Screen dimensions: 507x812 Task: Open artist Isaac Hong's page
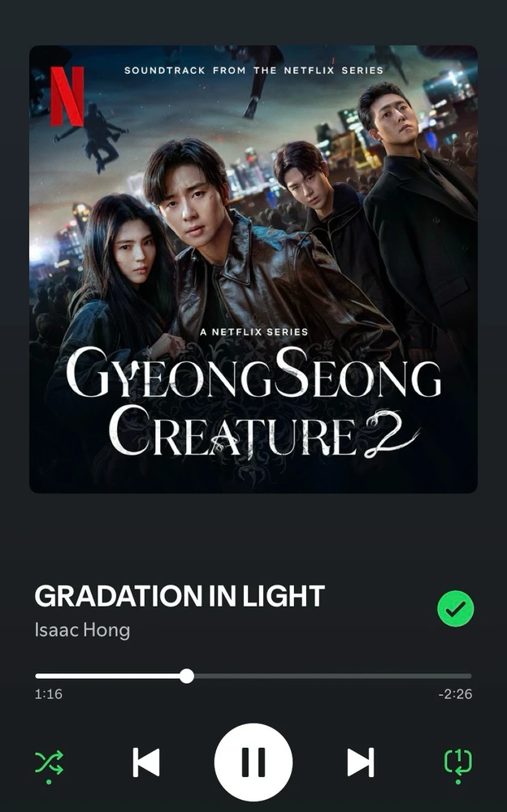(x=82, y=630)
